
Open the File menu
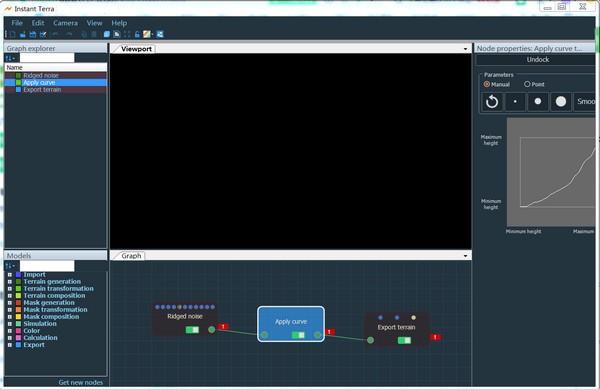point(17,23)
